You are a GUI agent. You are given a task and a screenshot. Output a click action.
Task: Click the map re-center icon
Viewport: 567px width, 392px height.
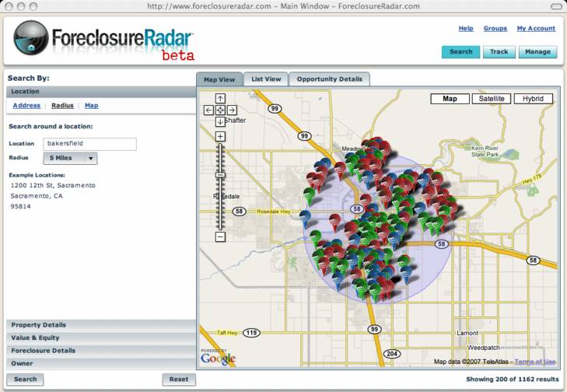pyautogui.click(x=220, y=110)
